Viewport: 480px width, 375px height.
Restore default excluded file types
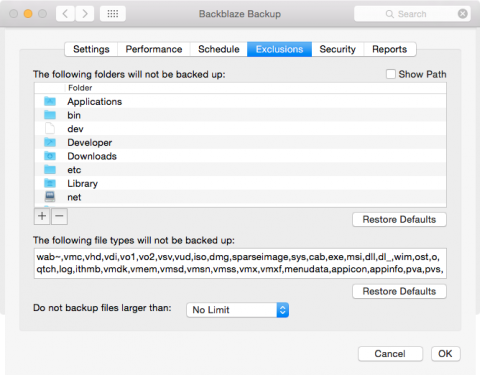click(x=399, y=291)
